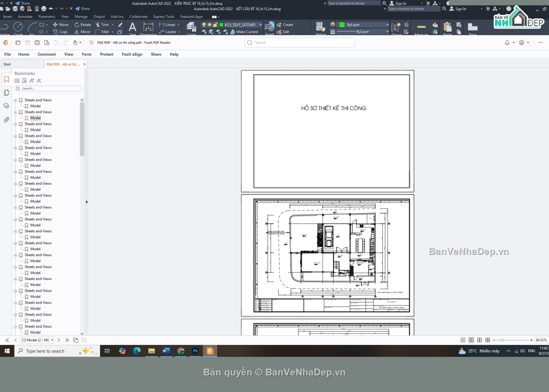Switch to the Start tab
The image size is (549, 392).
(7, 64)
